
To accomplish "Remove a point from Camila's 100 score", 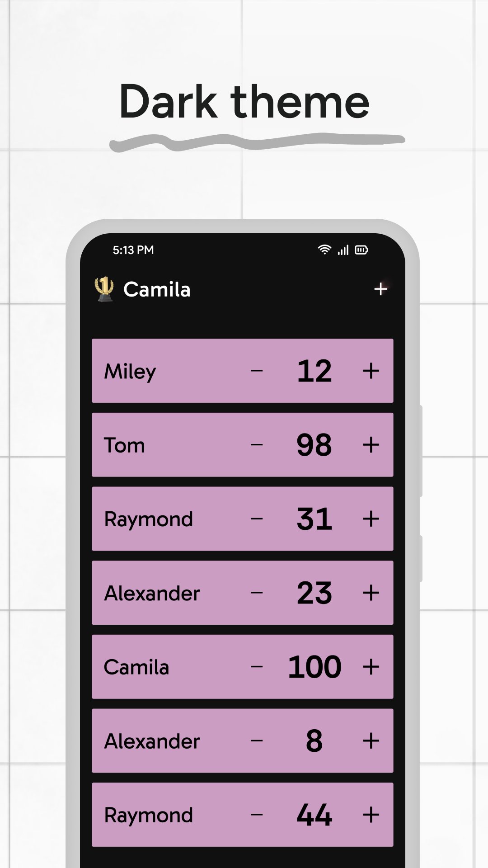I will click(257, 667).
